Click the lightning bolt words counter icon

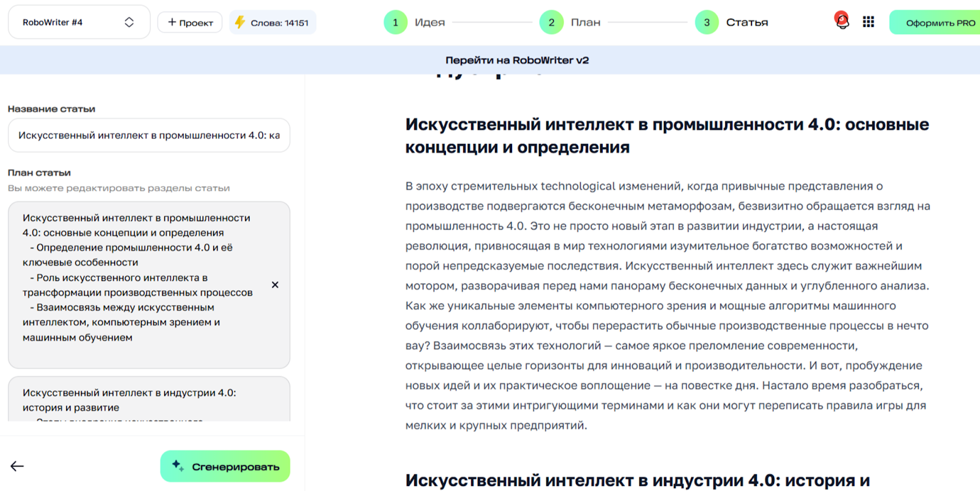click(240, 23)
